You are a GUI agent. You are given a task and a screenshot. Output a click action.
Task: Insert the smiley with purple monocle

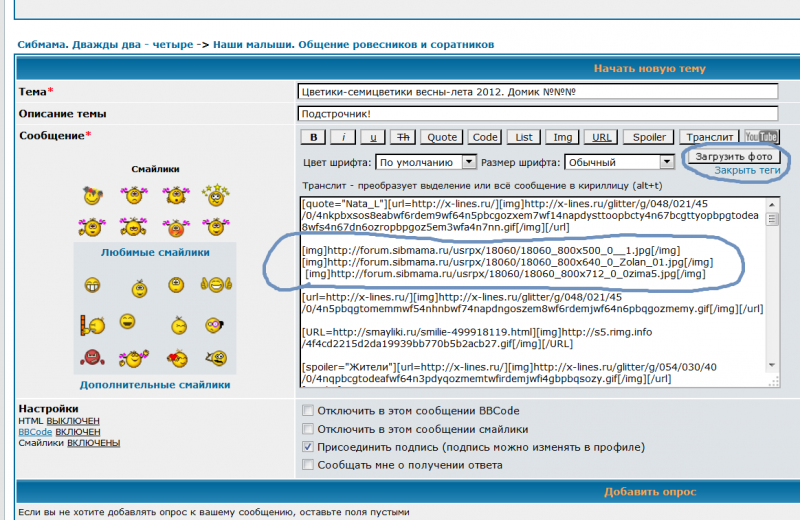214,325
